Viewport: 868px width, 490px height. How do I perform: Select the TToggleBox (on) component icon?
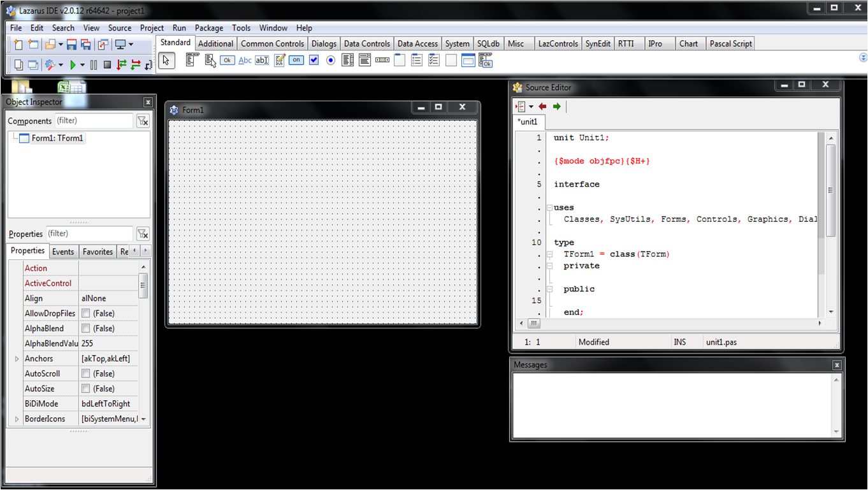(296, 61)
